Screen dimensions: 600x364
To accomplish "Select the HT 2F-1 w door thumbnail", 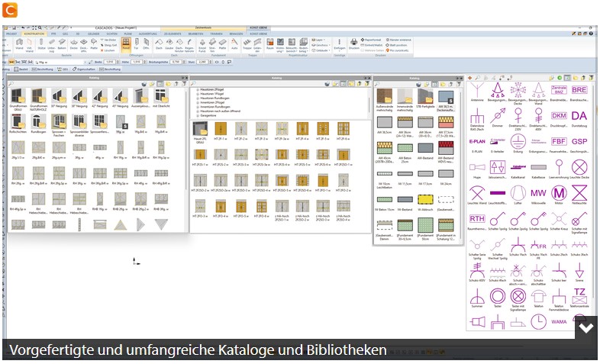I will pyautogui.click(x=221, y=132).
